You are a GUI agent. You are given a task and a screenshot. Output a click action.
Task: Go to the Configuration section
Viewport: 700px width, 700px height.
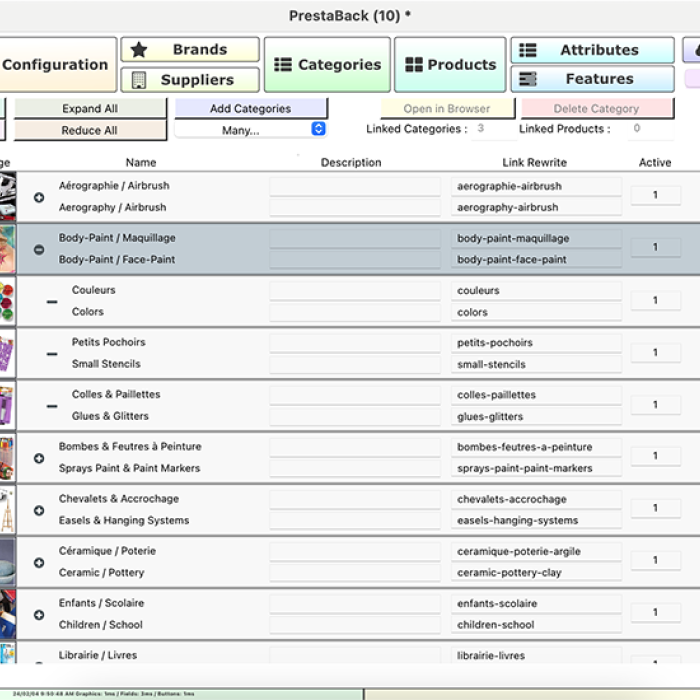point(56,65)
